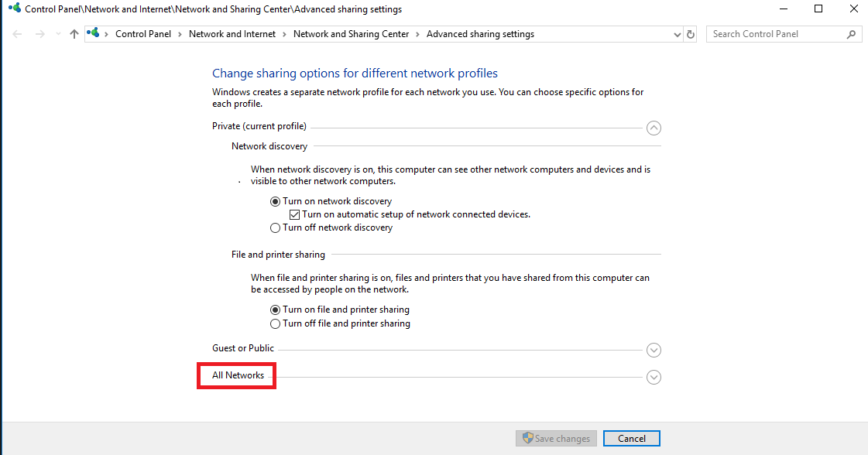Screen dimensions: 868x455
Task: Open breadcrumb arrow after Network and Sharing Center
Action: coord(418,34)
